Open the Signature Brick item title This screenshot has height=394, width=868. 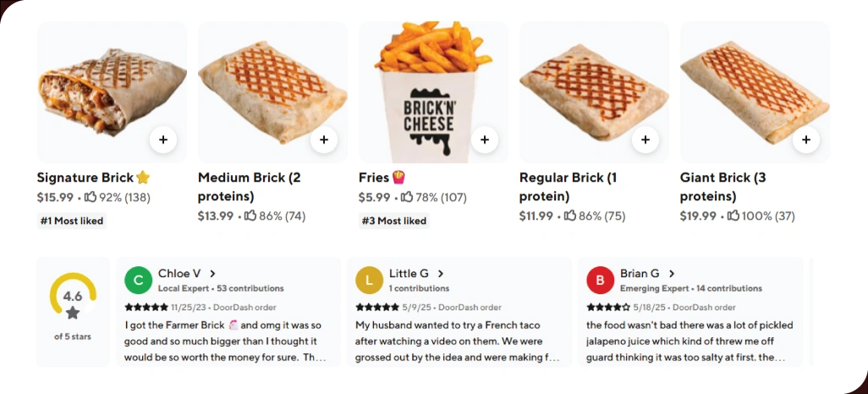click(85, 178)
